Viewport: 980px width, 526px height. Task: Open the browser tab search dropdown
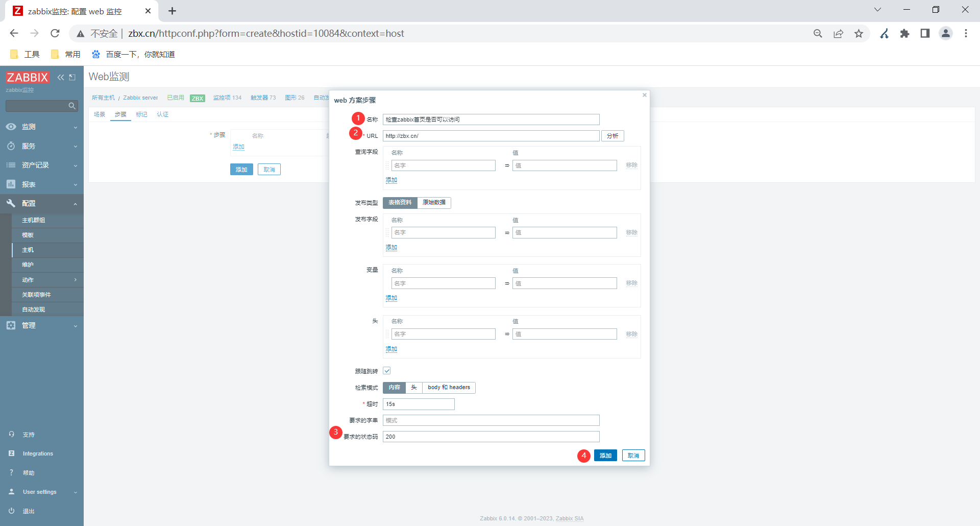tap(877, 10)
